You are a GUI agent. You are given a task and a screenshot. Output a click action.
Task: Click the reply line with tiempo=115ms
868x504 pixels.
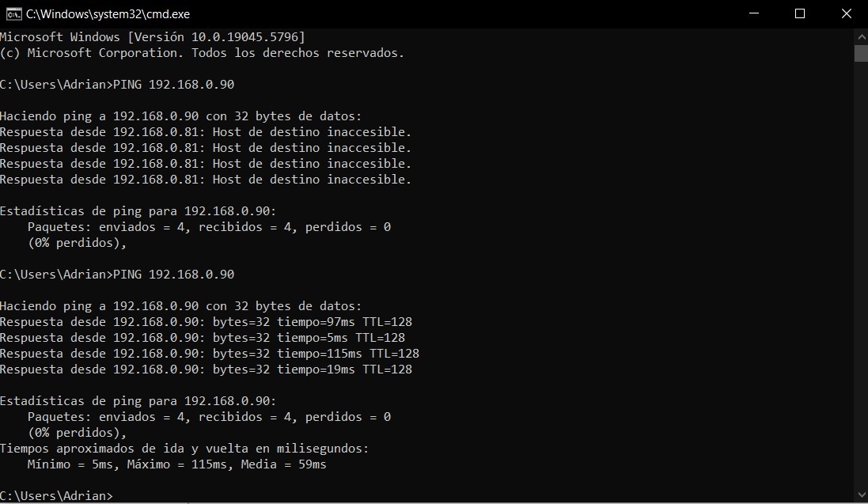point(209,354)
